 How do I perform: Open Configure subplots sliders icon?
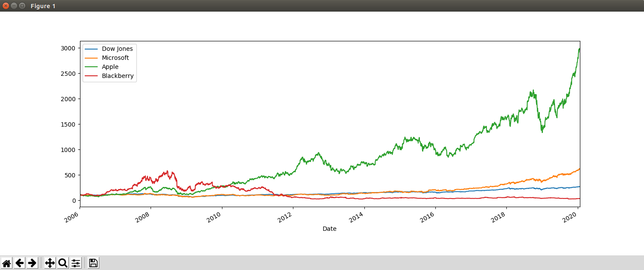tap(76, 263)
